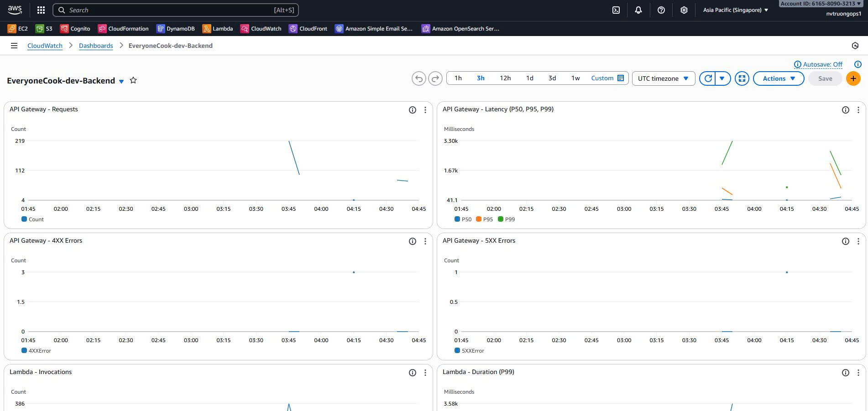Open Lambda Invocations widget actions menu

(425, 373)
